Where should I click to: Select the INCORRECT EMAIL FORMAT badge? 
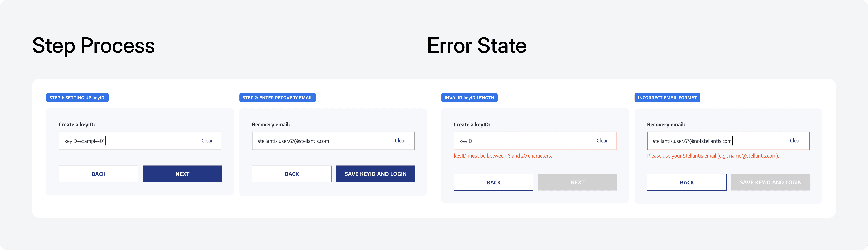(x=667, y=97)
